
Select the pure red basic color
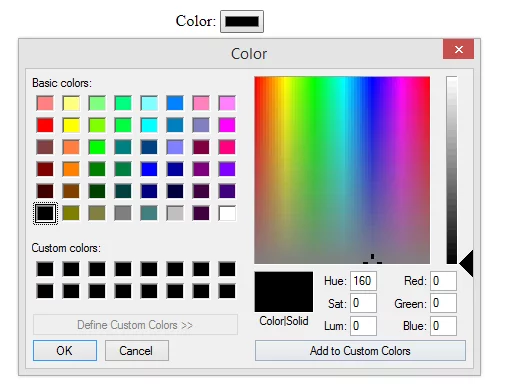45,125
